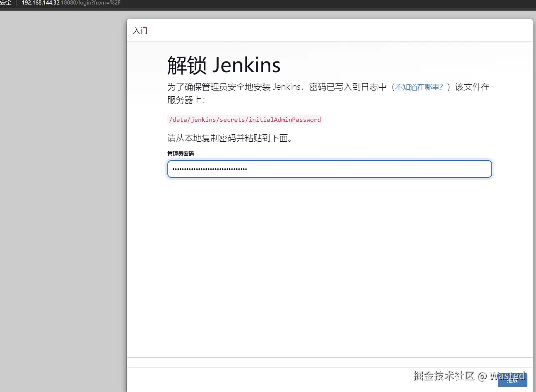
Task: Click the '请从本地复制密码并粘贴到下面。' instruction text
Action: [230, 138]
